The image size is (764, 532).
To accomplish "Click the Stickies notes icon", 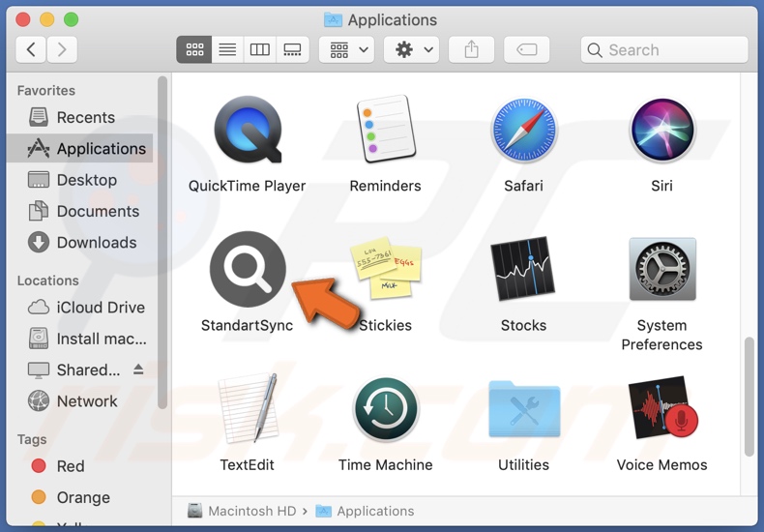I will (386, 268).
